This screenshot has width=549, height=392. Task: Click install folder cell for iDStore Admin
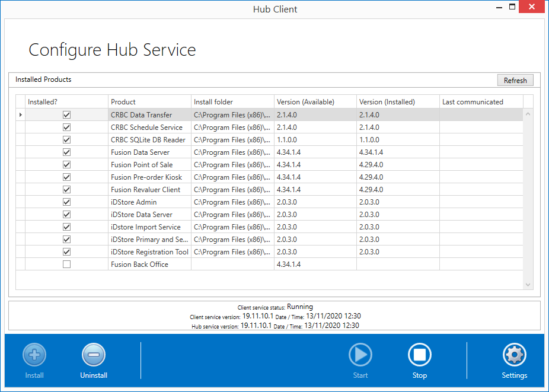pyautogui.click(x=232, y=202)
